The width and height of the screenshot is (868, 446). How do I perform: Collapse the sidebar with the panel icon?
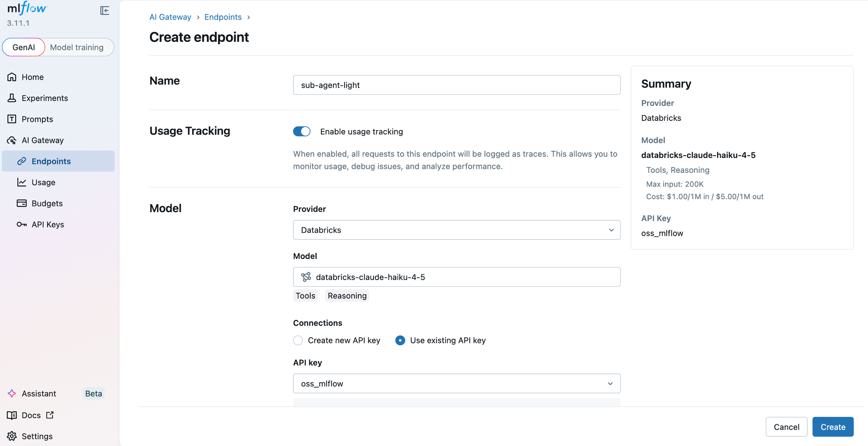click(105, 10)
